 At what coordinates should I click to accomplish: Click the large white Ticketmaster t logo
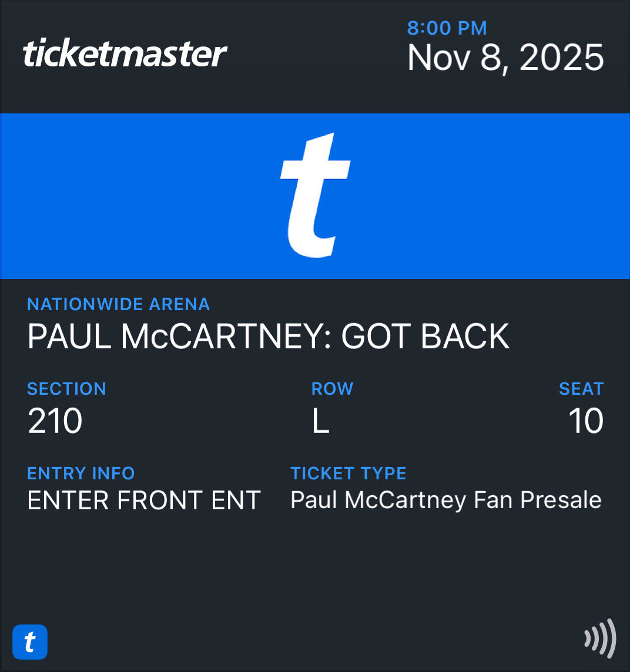pyautogui.click(x=314, y=196)
